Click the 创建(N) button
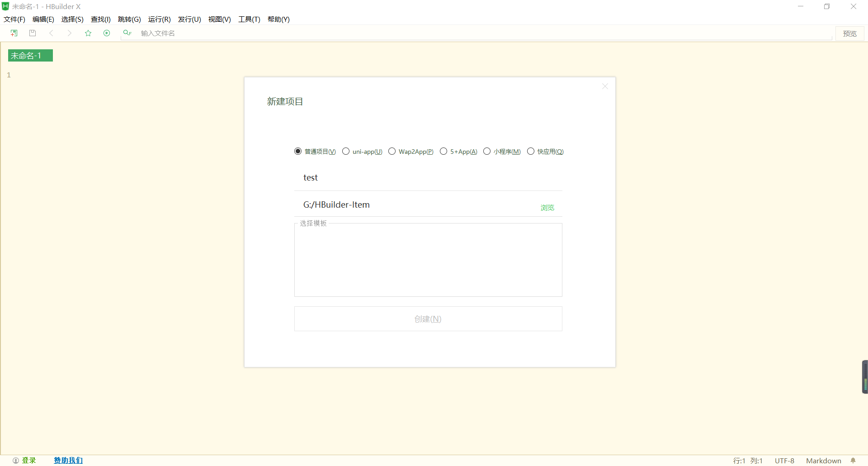Viewport: 868px width, 466px height. [428, 319]
